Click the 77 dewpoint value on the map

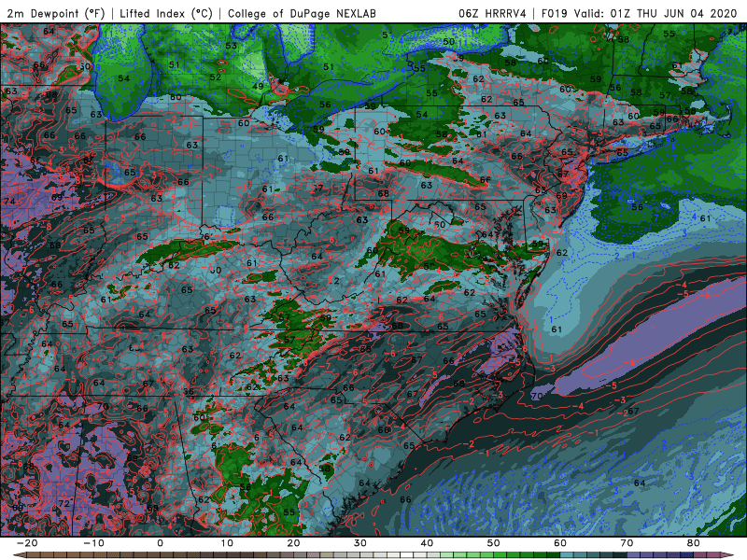317,189
